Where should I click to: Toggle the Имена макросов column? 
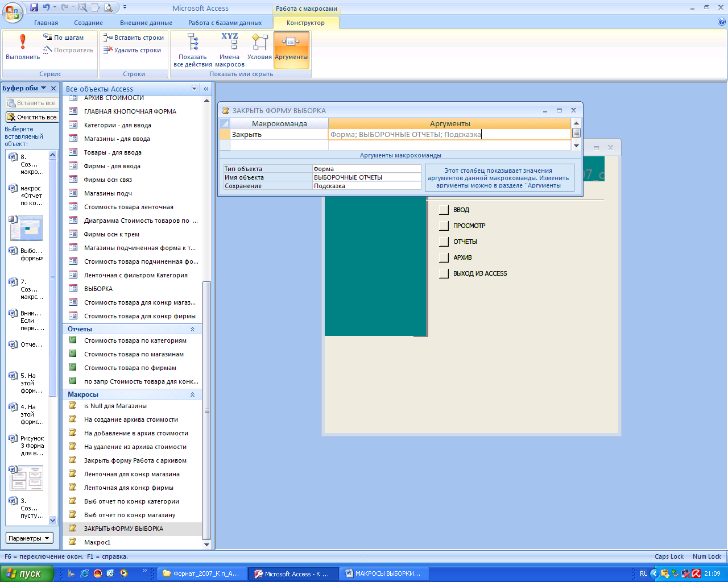point(230,50)
